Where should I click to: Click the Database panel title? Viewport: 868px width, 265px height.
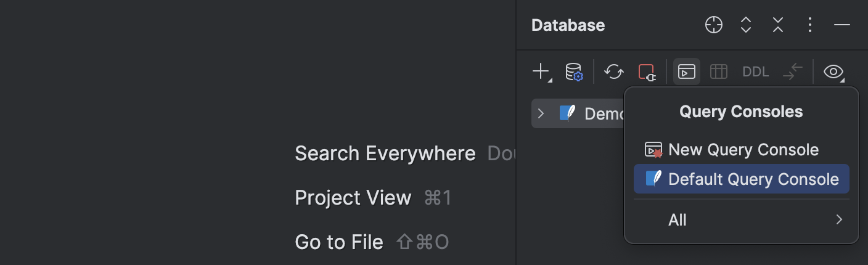pyautogui.click(x=568, y=25)
